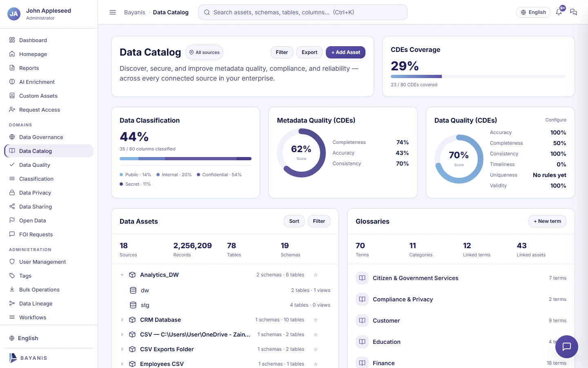Expand the Employees CSV node
This screenshot has height=368, width=588.
click(122, 364)
